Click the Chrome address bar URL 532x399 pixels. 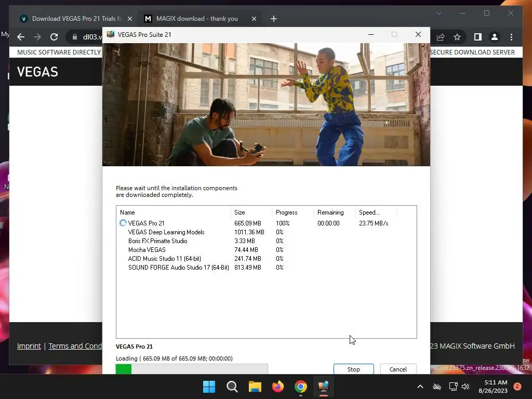(92, 37)
